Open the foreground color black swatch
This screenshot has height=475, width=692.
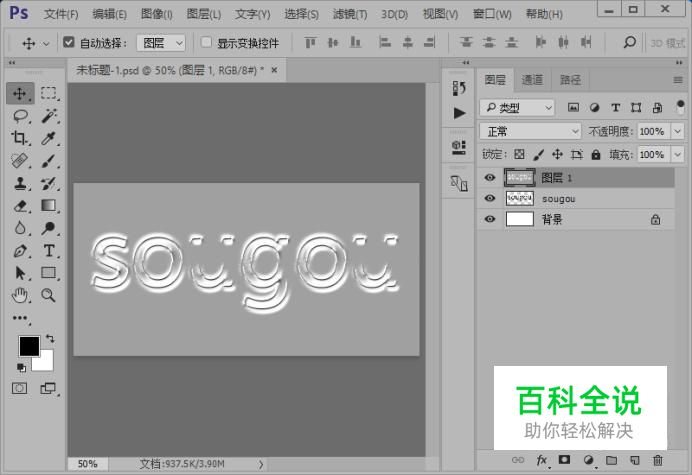pyautogui.click(x=29, y=346)
